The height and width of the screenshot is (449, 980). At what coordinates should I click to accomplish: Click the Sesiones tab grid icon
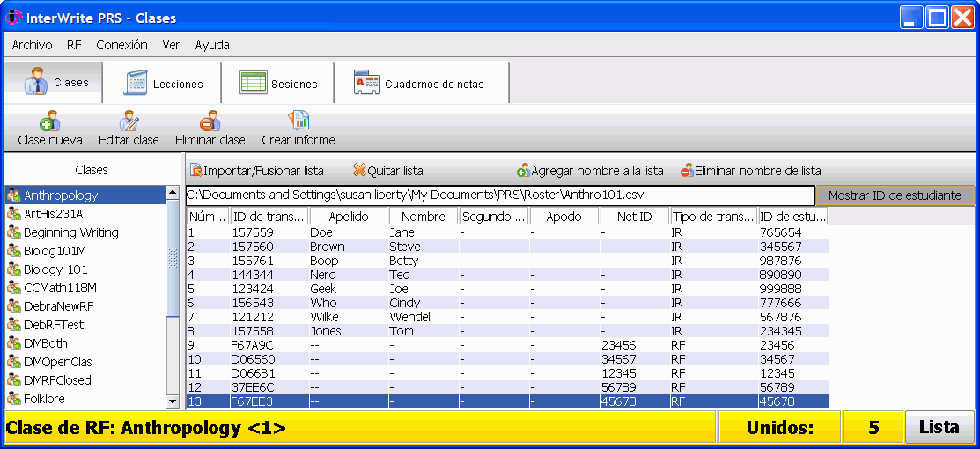253,83
